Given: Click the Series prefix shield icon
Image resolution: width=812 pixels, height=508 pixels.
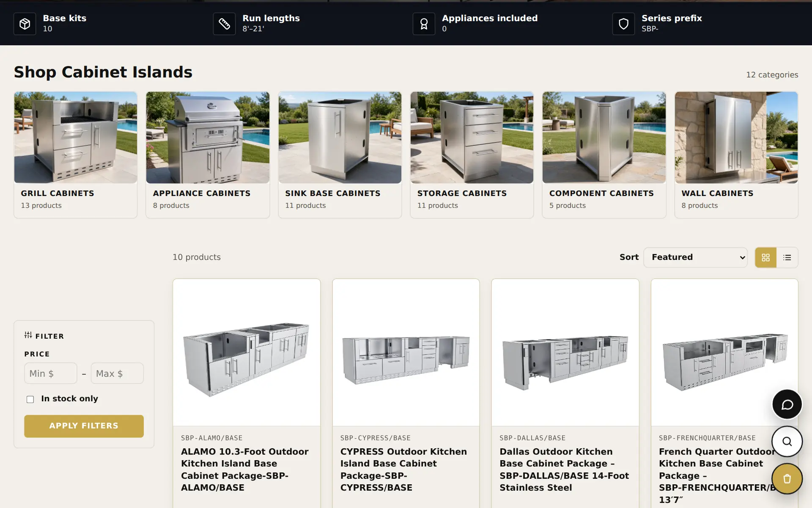Looking at the screenshot, I should pyautogui.click(x=623, y=24).
